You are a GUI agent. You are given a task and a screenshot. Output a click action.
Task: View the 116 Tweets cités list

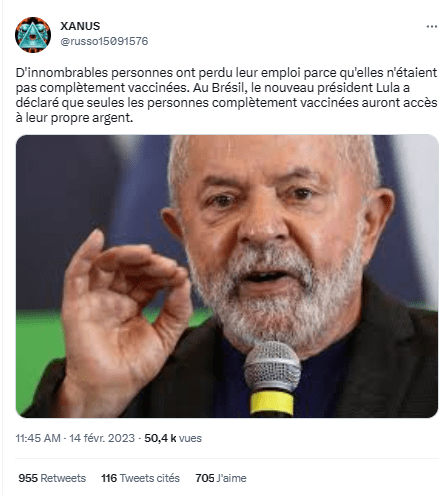coord(140,478)
